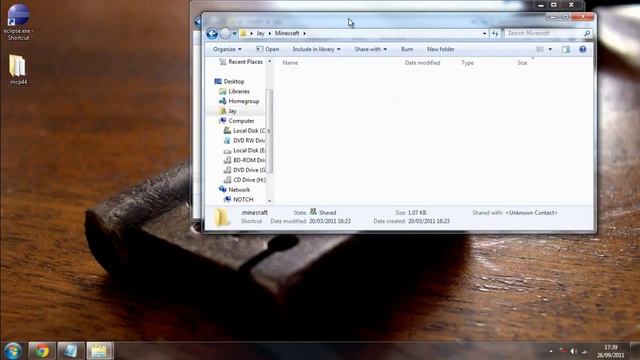This screenshot has width=640, height=360.
Task: Click the New folder button
Action: [440, 49]
